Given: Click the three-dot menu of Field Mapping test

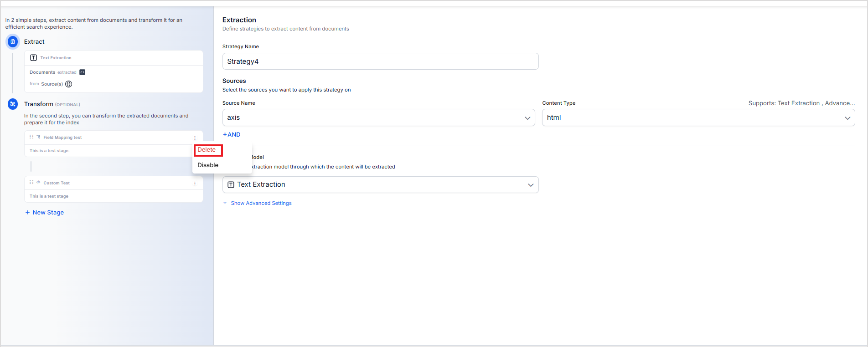Looking at the screenshot, I should (x=195, y=138).
